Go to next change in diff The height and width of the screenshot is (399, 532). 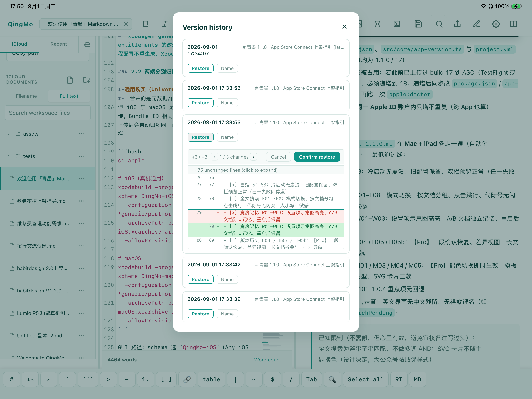[x=253, y=157]
